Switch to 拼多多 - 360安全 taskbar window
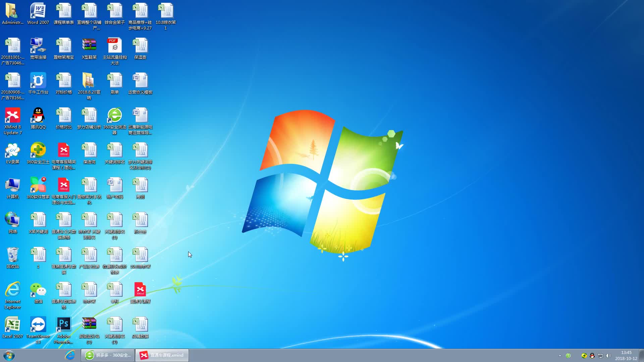This screenshot has width=644, height=362. tap(108, 355)
